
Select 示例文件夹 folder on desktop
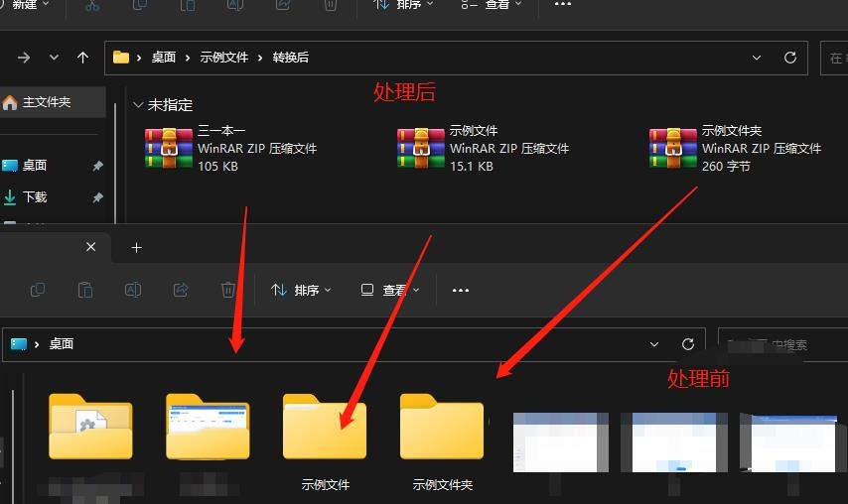(x=443, y=442)
